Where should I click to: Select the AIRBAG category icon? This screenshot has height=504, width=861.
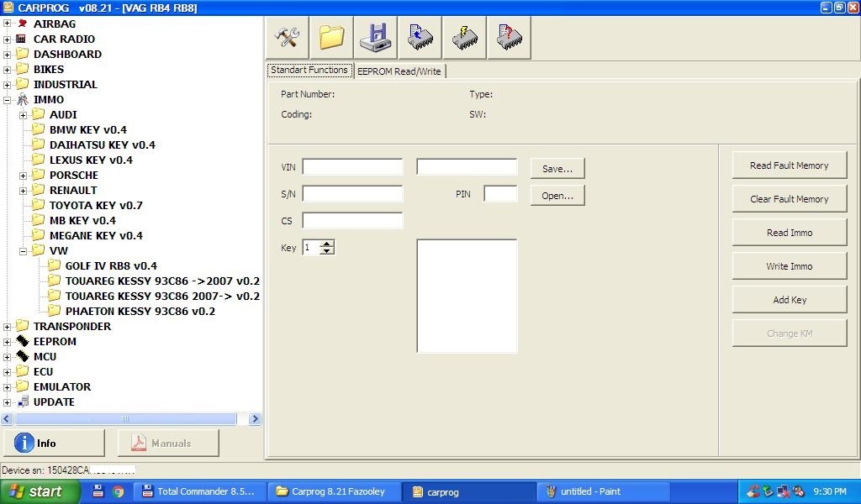coord(23,24)
